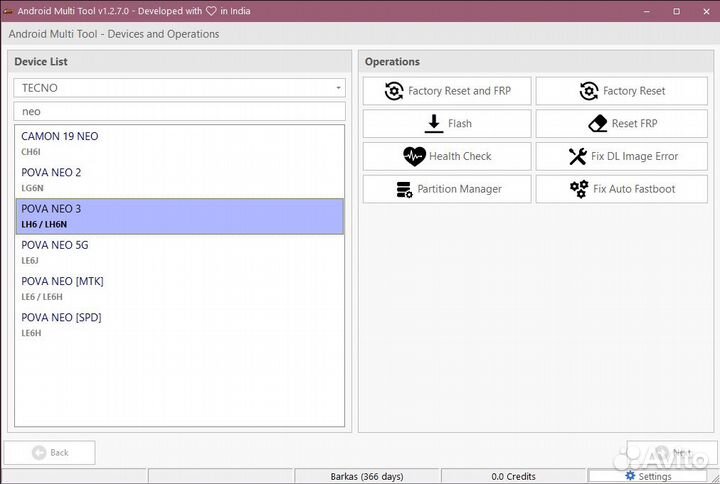Click the Factory Reset and FRP label

pyautogui.click(x=459, y=91)
